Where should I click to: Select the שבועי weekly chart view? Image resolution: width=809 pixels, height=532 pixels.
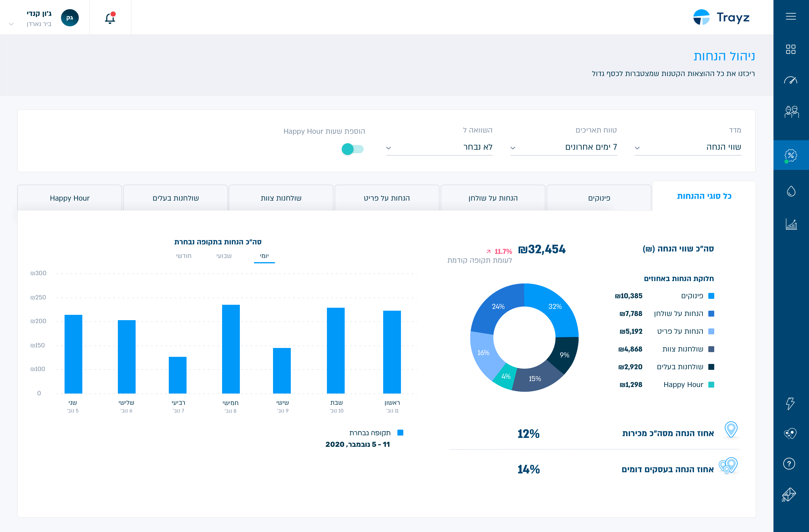click(x=224, y=256)
